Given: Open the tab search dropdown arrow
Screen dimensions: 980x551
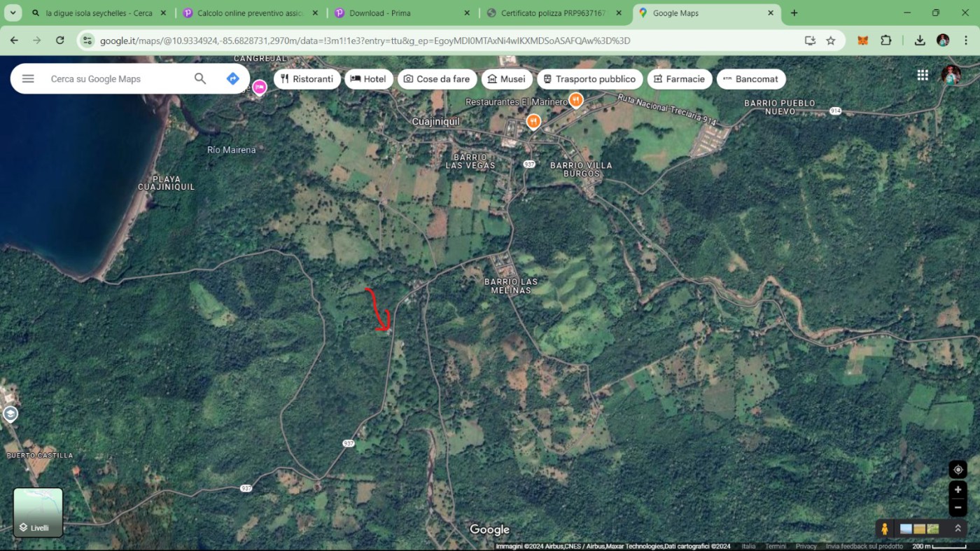Looking at the screenshot, I should pyautogui.click(x=13, y=13).
